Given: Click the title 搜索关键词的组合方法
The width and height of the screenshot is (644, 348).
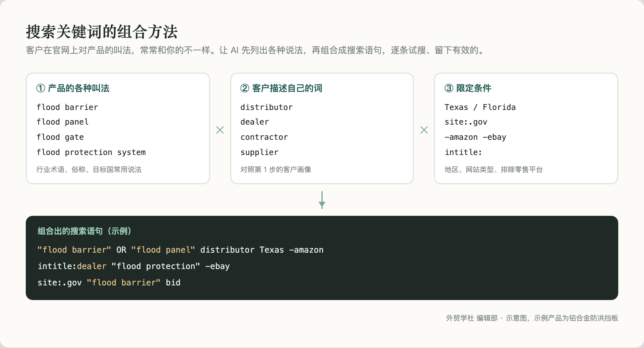Looking at the screenshot, I should [102, 32].
